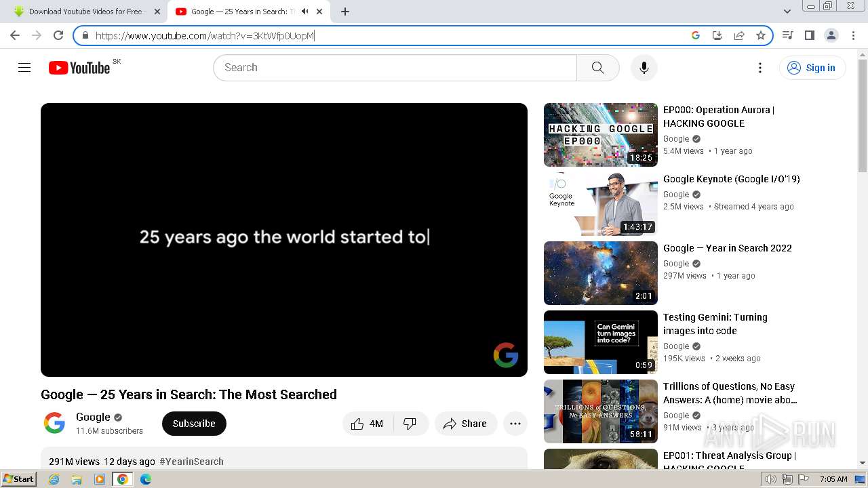Open Trillions of Questions video thumbnail
868x488 pixels.
pos(601,411)
